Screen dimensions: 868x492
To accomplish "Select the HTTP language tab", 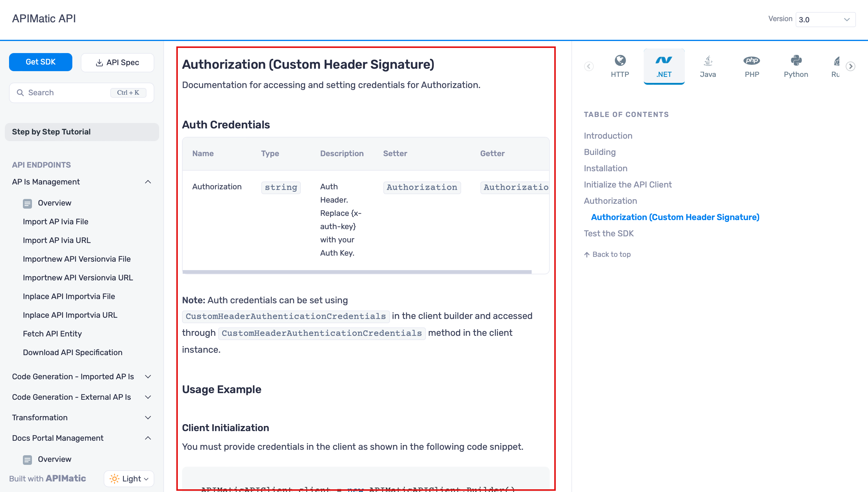I will [620, 66].
